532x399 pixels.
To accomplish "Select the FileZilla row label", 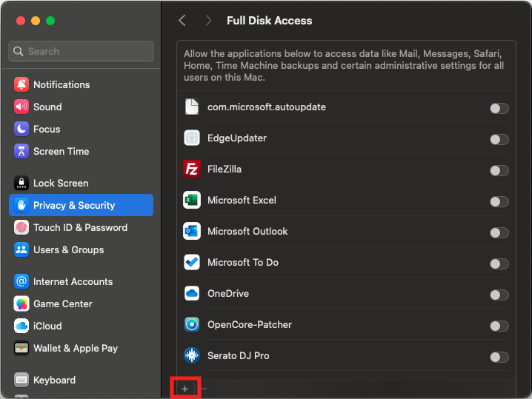I will point(225,170).
